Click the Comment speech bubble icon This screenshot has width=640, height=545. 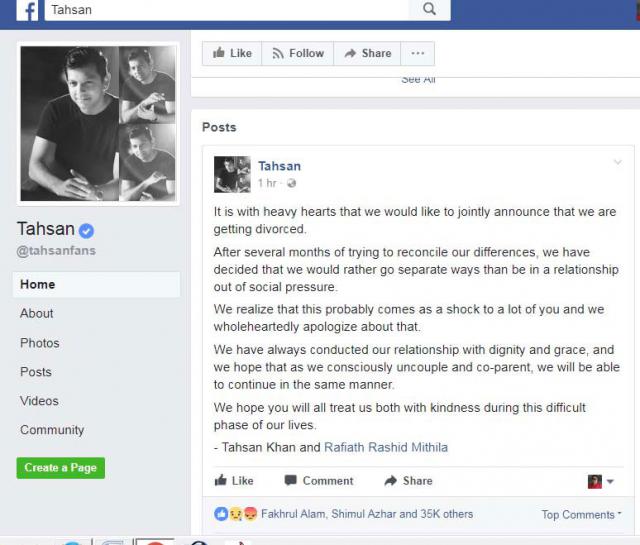290,480
